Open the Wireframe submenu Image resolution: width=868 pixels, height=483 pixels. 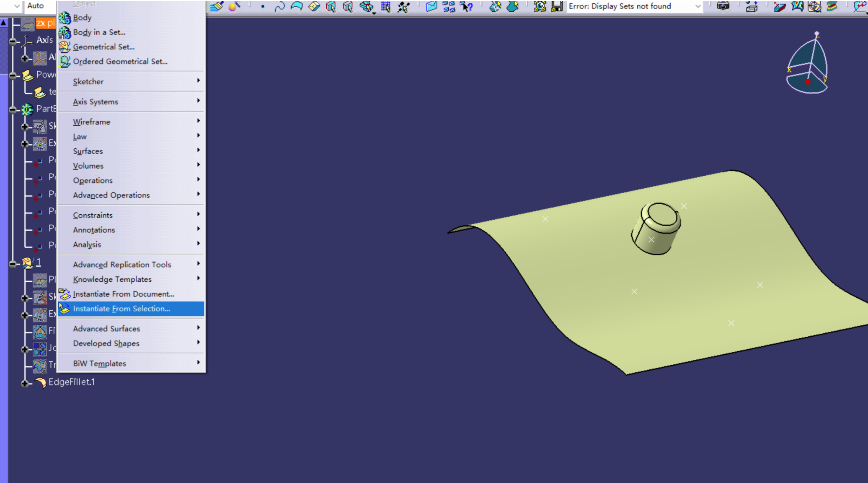click(91, 122)
